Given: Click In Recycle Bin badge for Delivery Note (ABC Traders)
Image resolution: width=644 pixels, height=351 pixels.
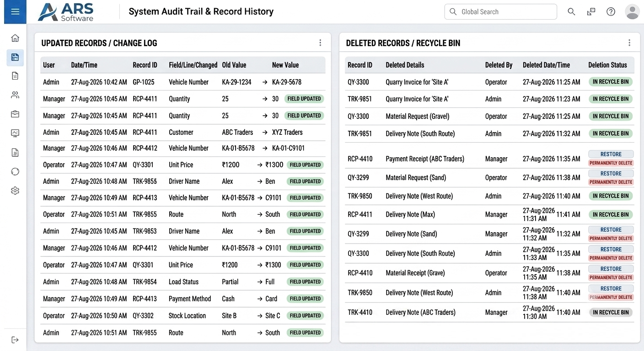Looking at the screenshot, I should (611, 313).
